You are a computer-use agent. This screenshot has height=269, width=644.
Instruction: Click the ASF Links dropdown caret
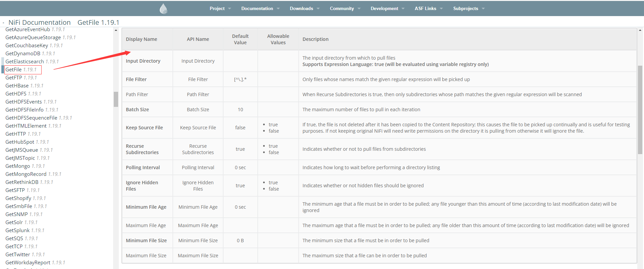pyautogui.click(x=441, y=9)
